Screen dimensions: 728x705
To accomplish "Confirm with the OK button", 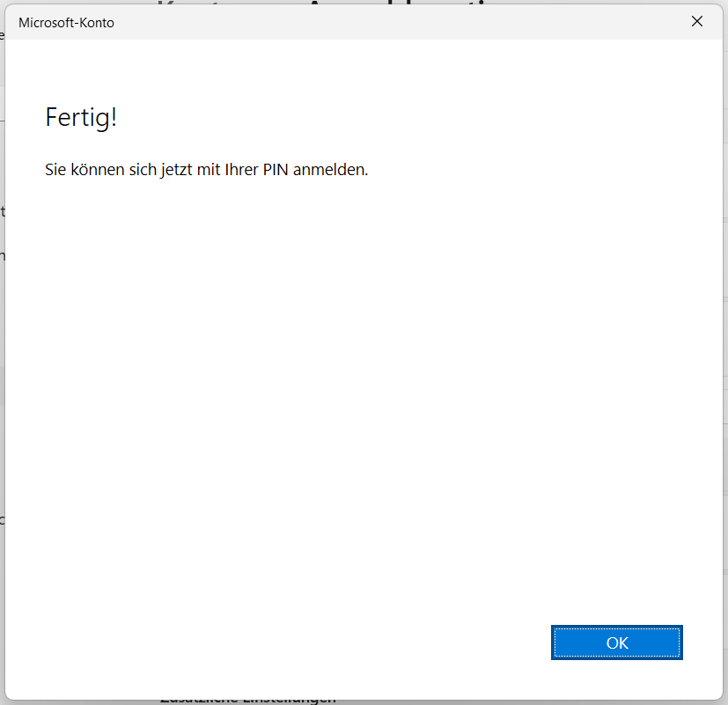I will pyautogui.click(x=616, y=643).
